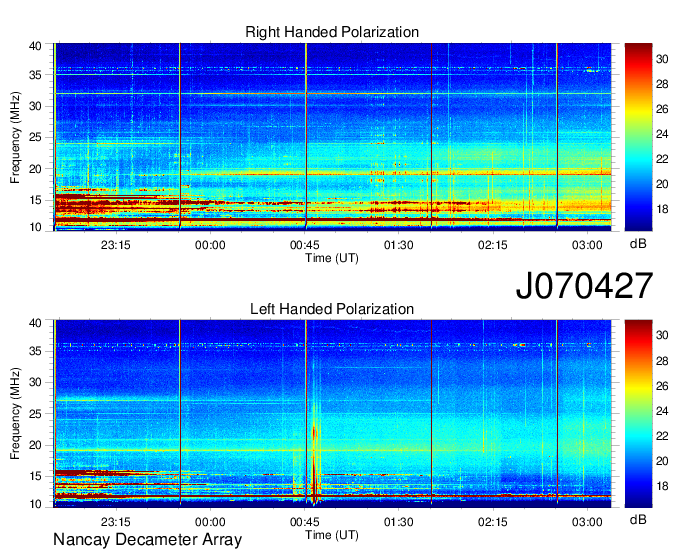Click the '10' frequency tick on top plot
The height and width of the screenshot is (552, 680).
point(35,227)
